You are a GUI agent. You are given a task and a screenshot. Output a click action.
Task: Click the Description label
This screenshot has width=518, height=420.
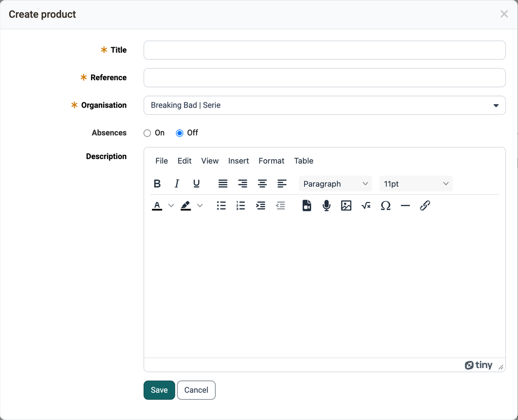point(106,156)
